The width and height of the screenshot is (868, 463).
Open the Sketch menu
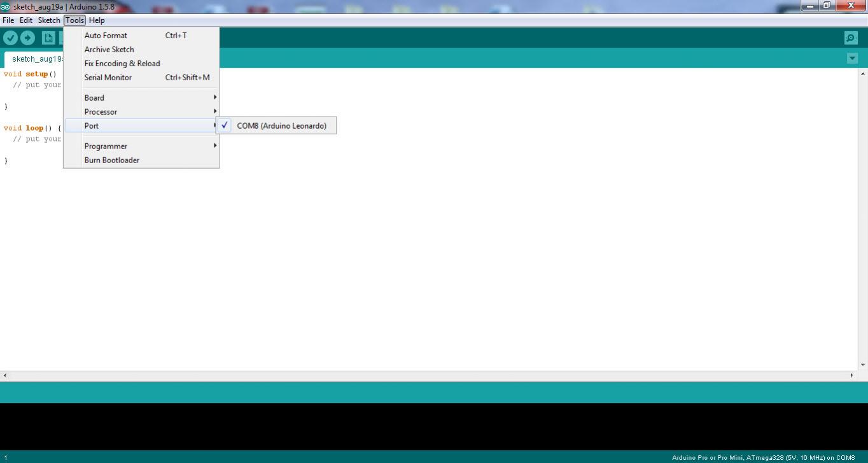pyautogui.click(x=49, y=20)
